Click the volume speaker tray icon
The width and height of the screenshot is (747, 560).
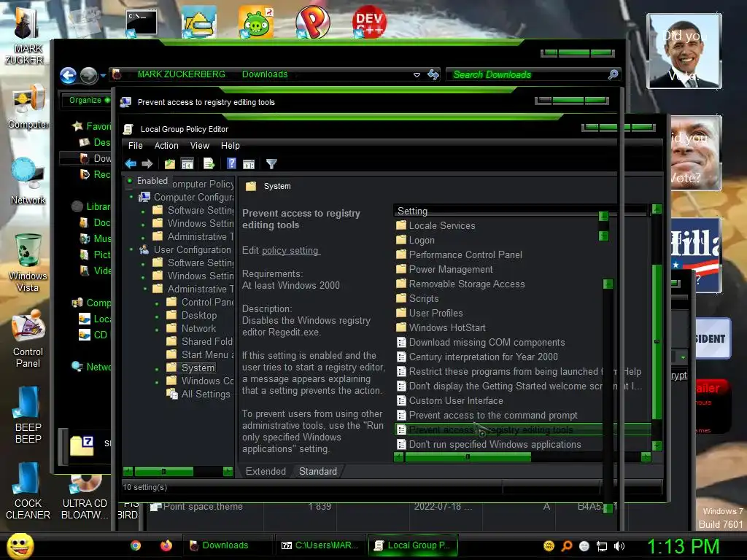point(619,546)
